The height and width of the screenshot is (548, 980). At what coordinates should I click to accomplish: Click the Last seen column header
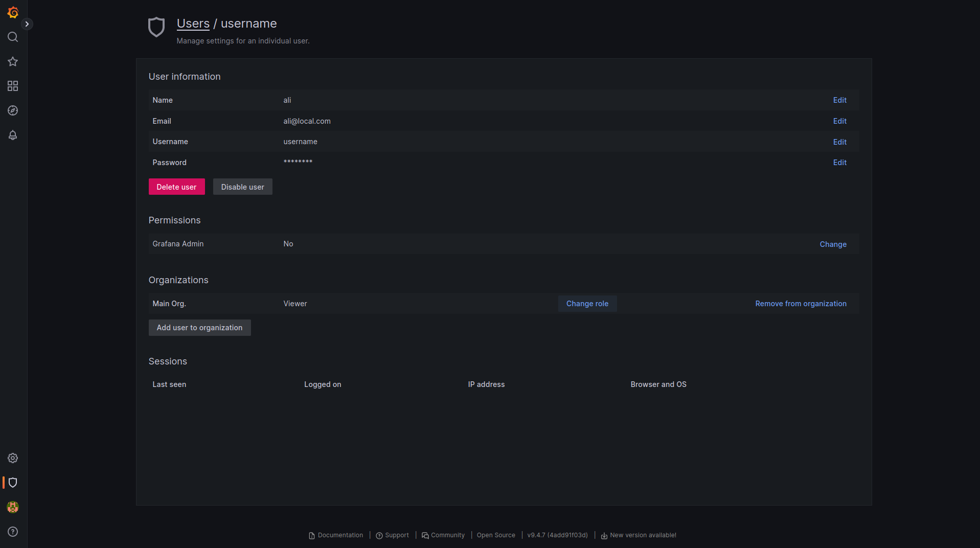pyautogui.click(x=169, y=384)
